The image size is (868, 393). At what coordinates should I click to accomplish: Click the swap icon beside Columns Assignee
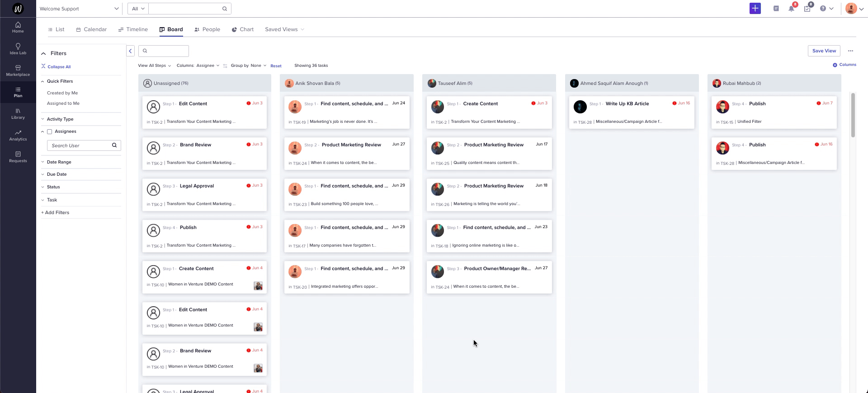(225, 66)
